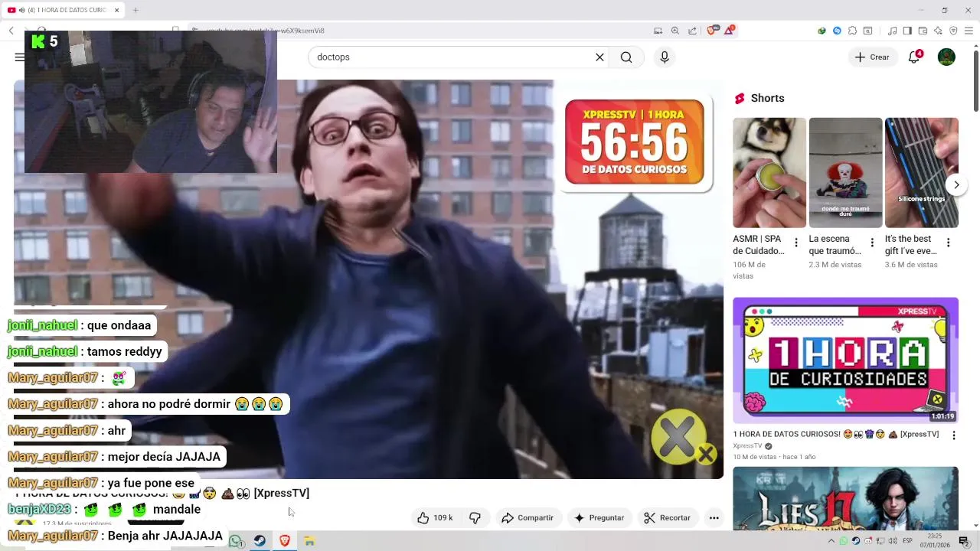This screenshot has height=551, width=980.
Task: Open options for '1 HORA DE DATOS CURIOSOS' recommendation
Action: pos(953,435)
